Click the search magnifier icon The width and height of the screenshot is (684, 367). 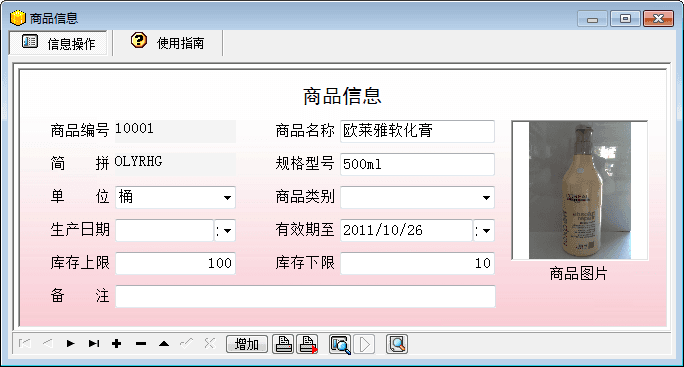click(397, 344)
